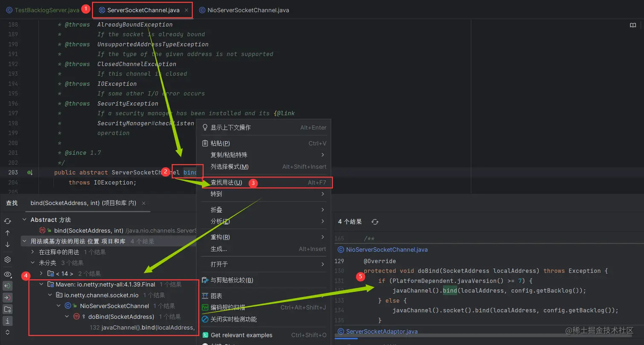
Task: Select the ServerSocketChannel.java tab
Action: point(143,10)
